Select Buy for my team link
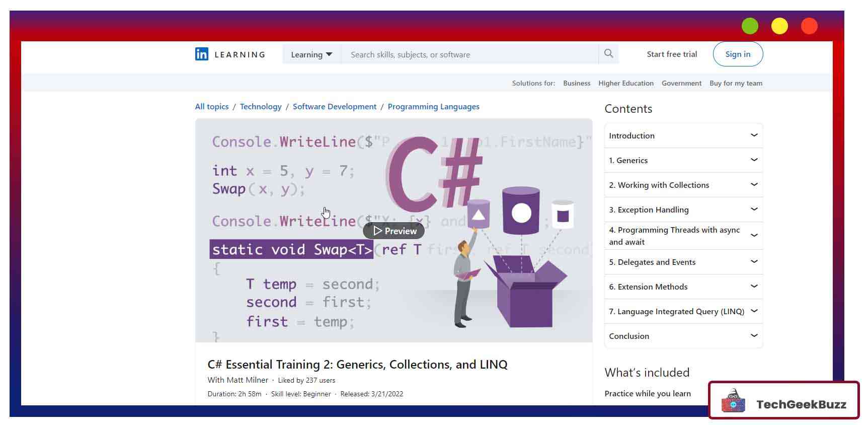 [736, 84]
